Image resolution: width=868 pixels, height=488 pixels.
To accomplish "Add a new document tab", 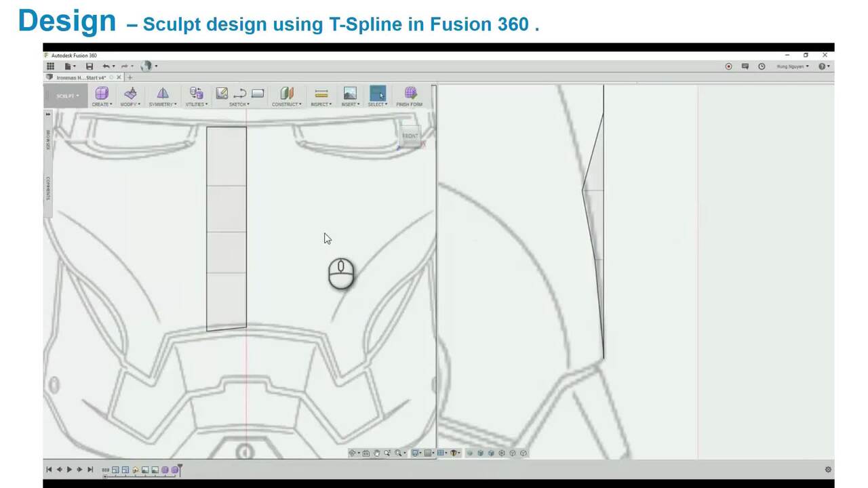I will 130,77.
